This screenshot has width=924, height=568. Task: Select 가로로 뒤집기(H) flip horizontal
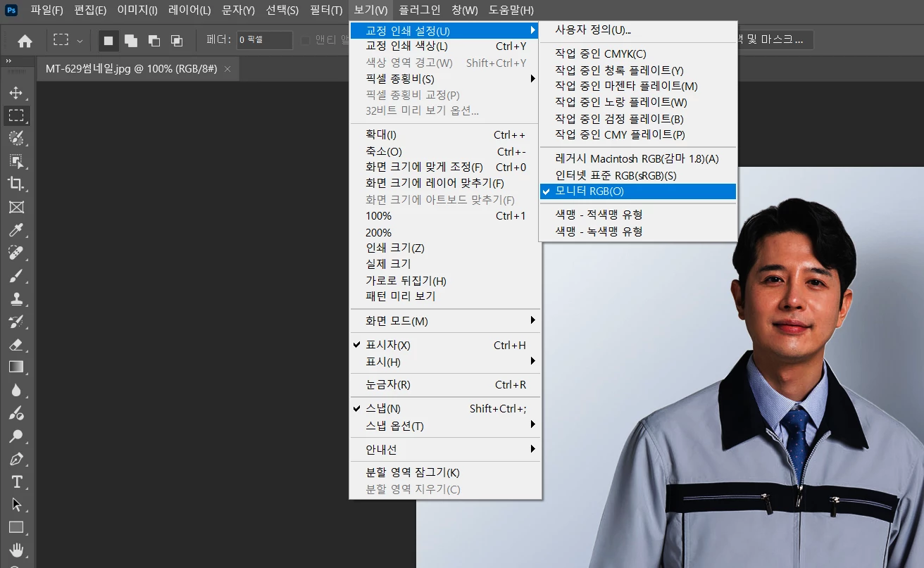pos(446,280)
